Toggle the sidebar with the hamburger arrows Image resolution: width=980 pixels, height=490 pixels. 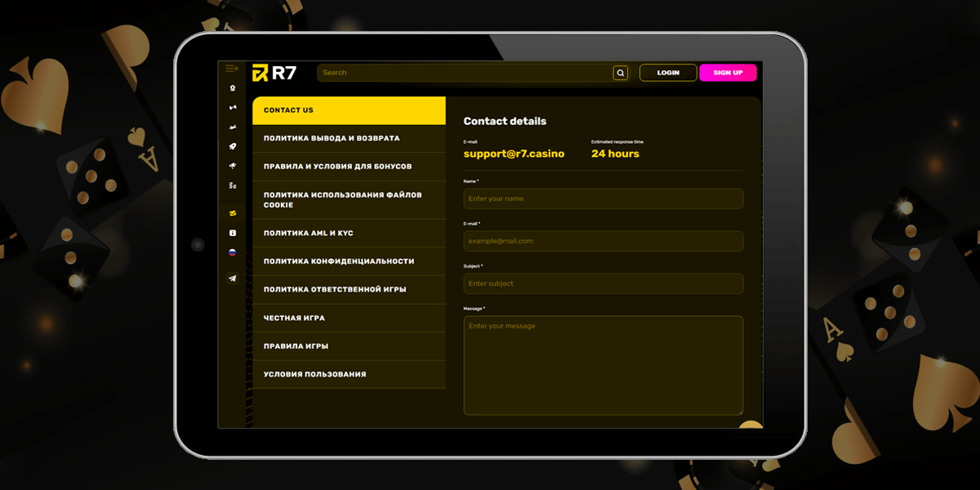click(232, 69)
